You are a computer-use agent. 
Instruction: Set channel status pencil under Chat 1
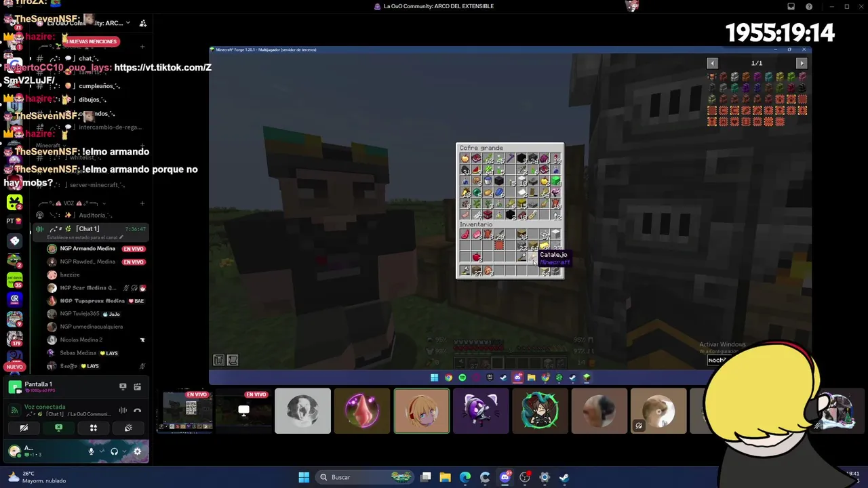(x=121, y=238)
